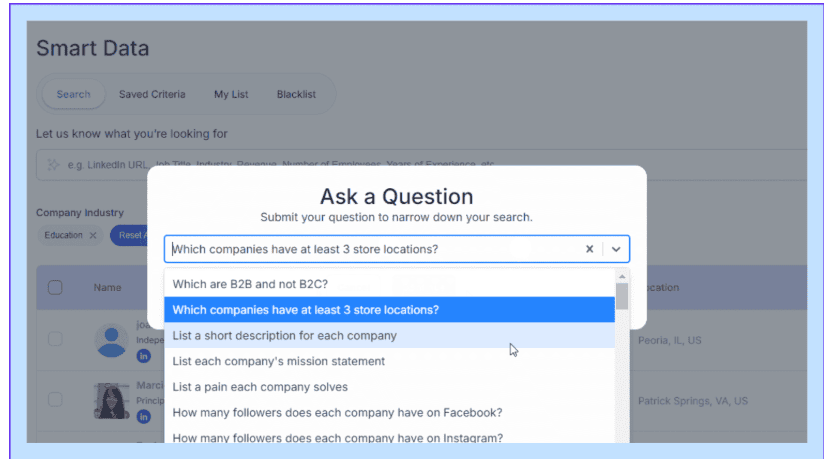Image resolution: width=827 pixels, height=461 pixels.
Task: Click the AI sparkle icon in search field
Action: pyautogui.click(x=53, y=165)
